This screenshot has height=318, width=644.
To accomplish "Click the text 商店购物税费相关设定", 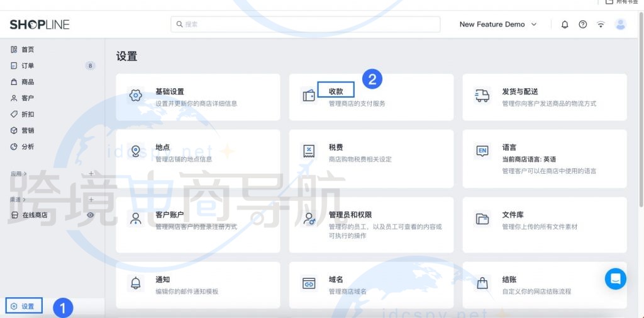I will point(360,159).
